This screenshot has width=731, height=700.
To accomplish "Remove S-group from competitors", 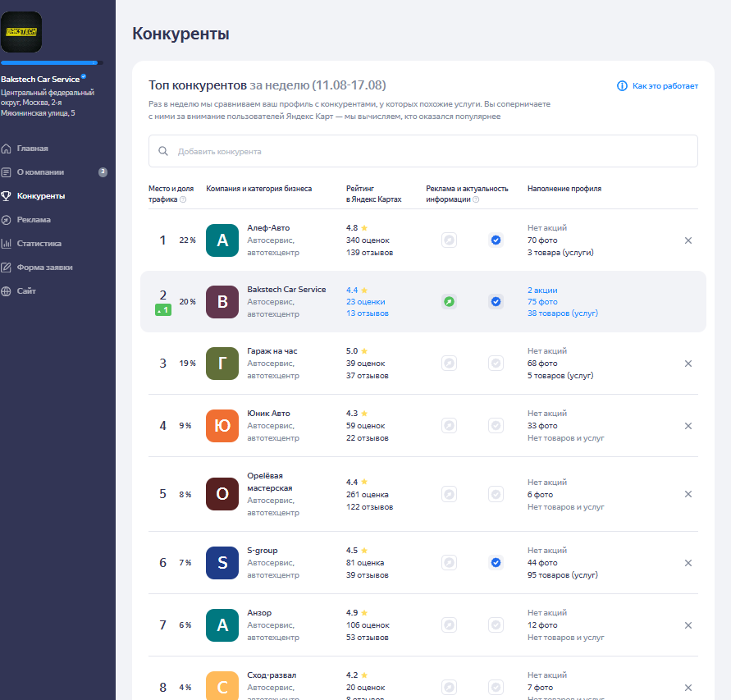I will click(688, 563).
